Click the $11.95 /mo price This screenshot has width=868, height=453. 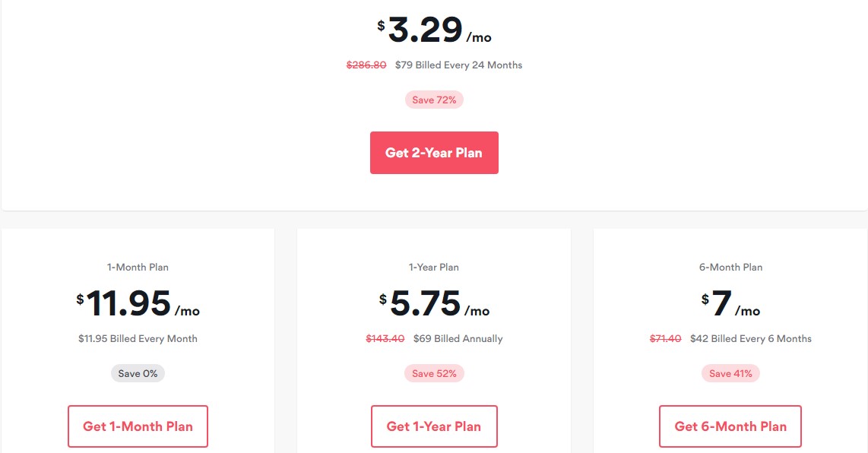pyautogui.click(x=138, y=304)
